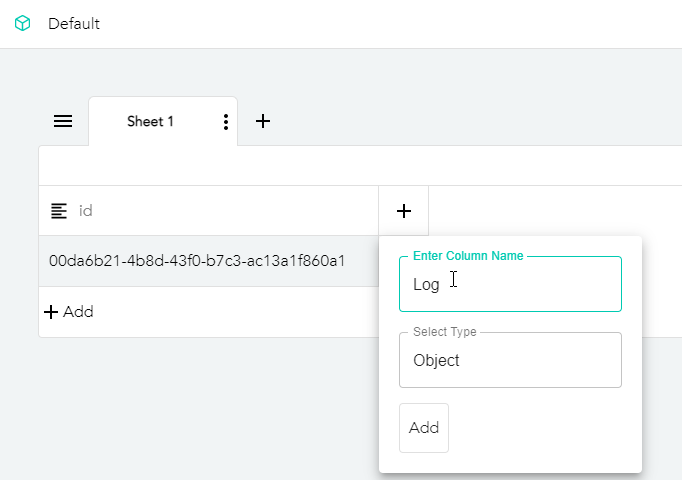Open the hamburger sheets list menu
Image resolution: width=682 pixels, height=480 pixels.
tap(63, 121)
